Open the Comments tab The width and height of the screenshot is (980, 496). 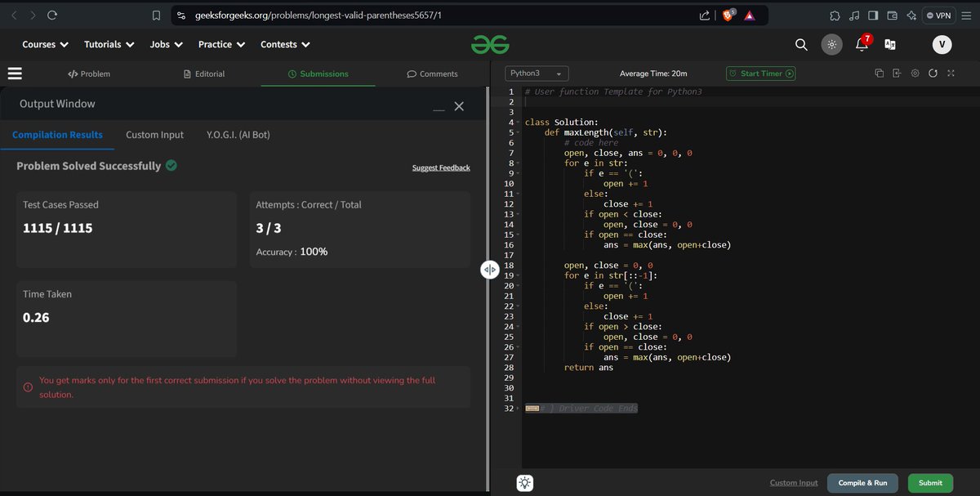tap(433, 74)
